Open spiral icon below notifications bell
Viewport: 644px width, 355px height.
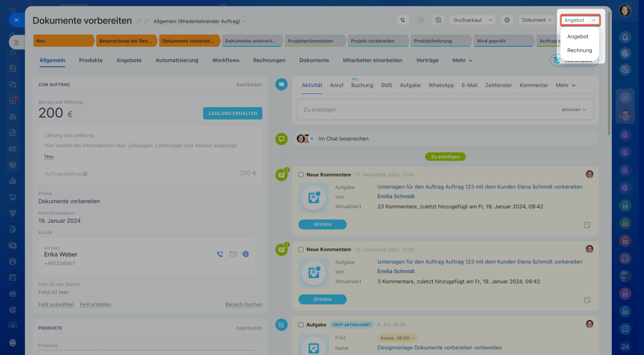click(x=625, y=53)
